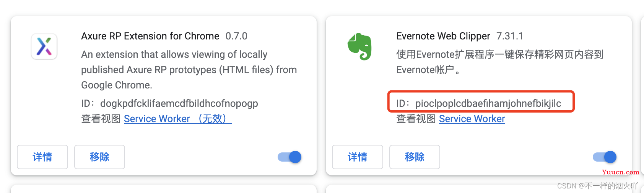Click the Axure ID dogkpdfcklifaemcdfbildhcofnopogp
Screen dimensions: 644x193
click(x=179, y=103)
